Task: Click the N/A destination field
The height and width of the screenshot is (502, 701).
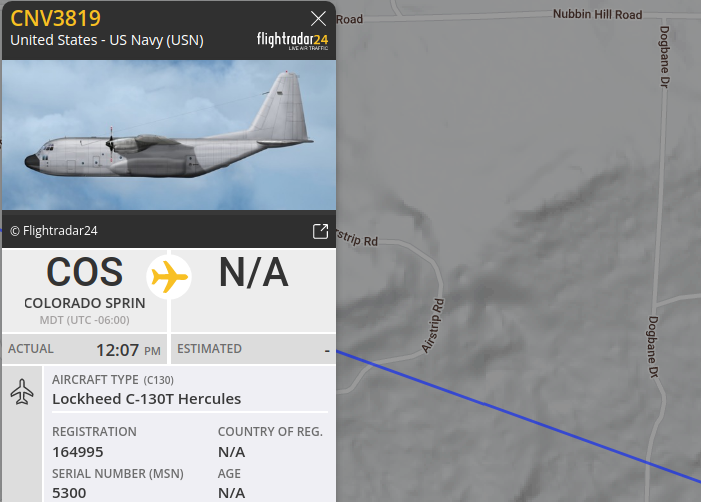Action: (x=253, y=272)
